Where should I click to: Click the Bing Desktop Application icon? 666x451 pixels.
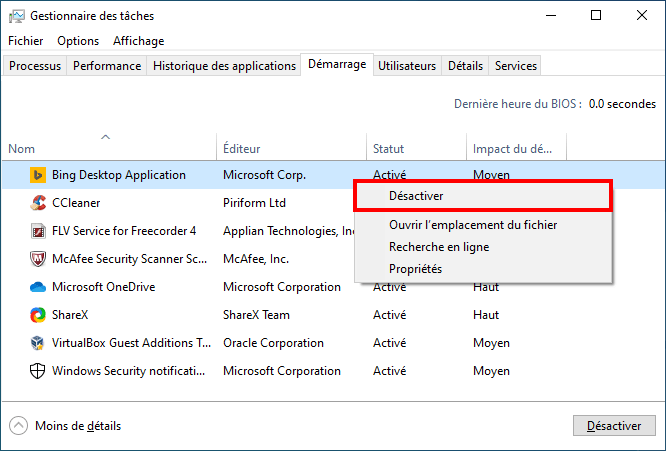[x=38, y=175]
